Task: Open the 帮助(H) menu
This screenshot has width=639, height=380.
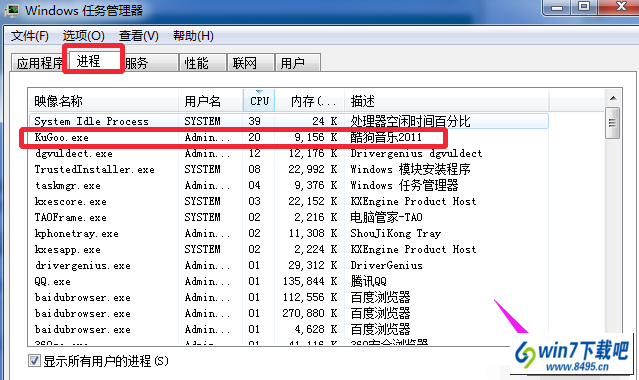Action: [x=193, y=36]
